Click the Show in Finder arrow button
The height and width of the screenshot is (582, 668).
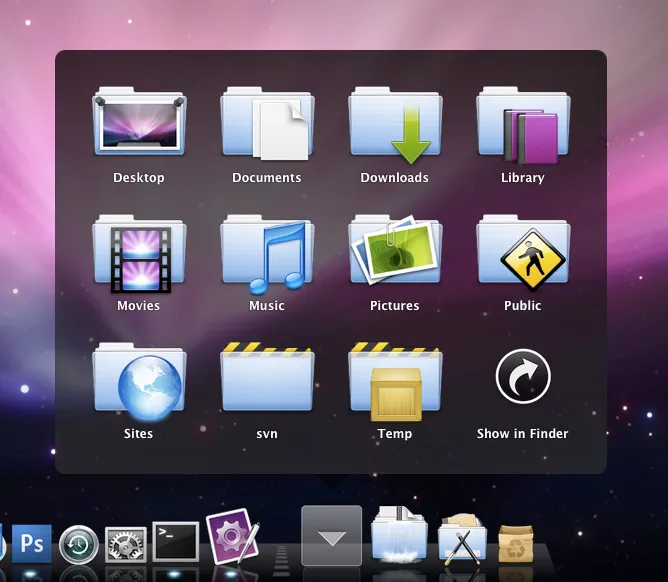[x=523, y=376]
